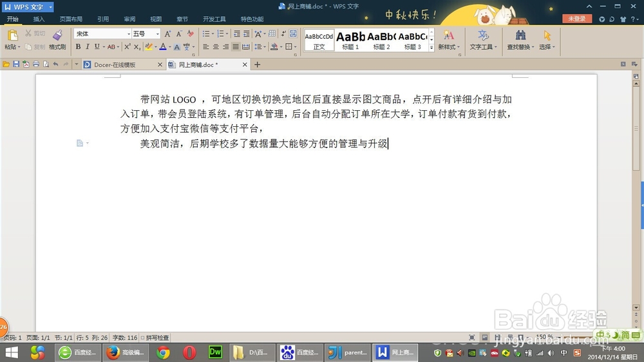Image resolution: width=644 pixels, height=362 pixels.
Task: Apply the 正文 style
Action: pos(319,41)
